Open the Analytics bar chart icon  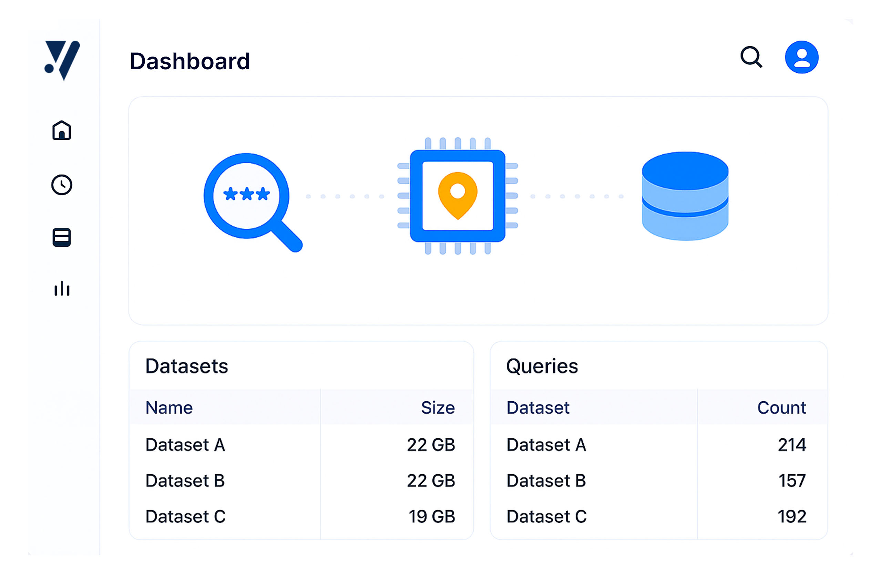click(x=62, y=289)
